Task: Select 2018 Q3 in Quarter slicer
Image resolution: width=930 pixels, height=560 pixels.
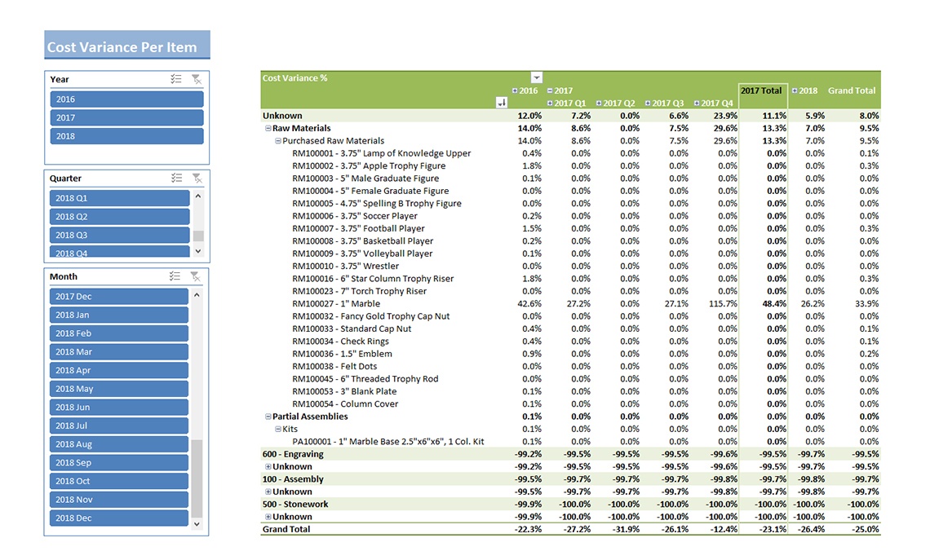Action: (119, 235)
